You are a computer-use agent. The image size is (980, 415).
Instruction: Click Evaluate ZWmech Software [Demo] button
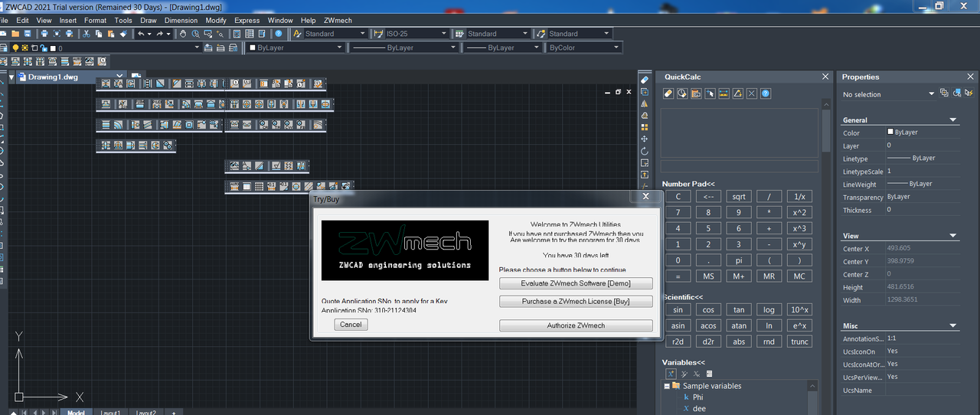pos(576,283)
